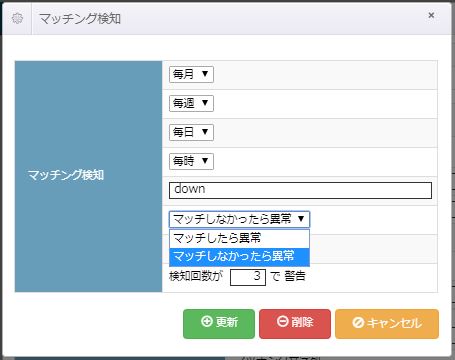This screenshot has height=360, width=455.
Task: Click the plus icon on 更新 button
Action: (207, 321)
